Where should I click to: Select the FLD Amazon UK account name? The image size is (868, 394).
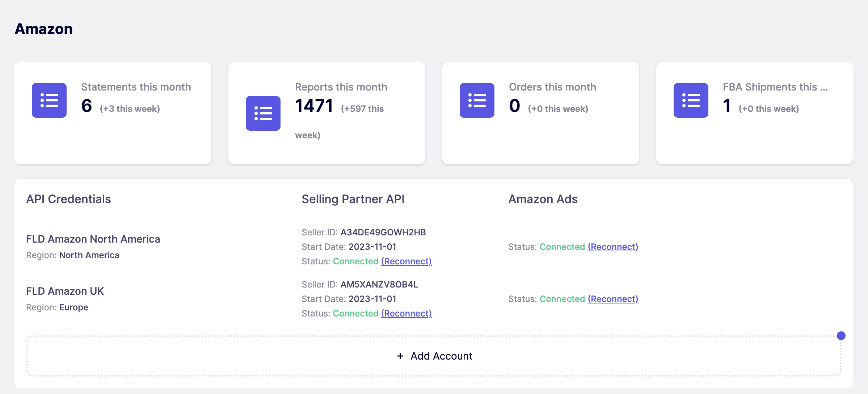tap(65, 291)
